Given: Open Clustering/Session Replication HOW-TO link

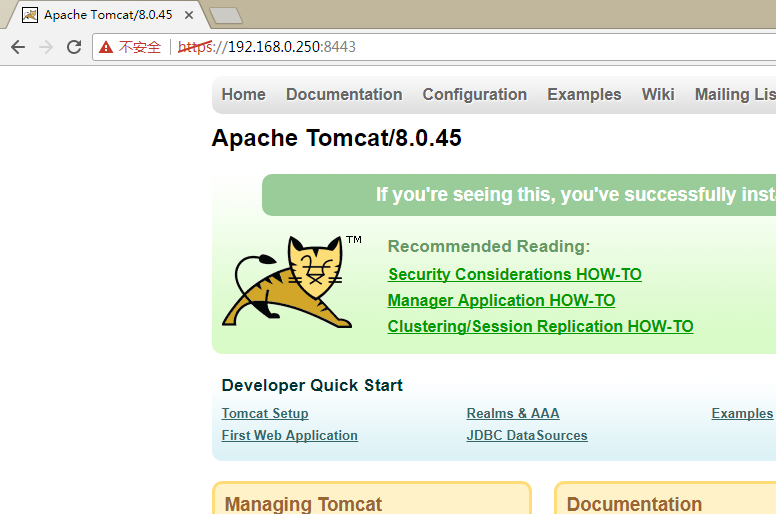Looking at the screenshot, I should click(x=540, y=327).
